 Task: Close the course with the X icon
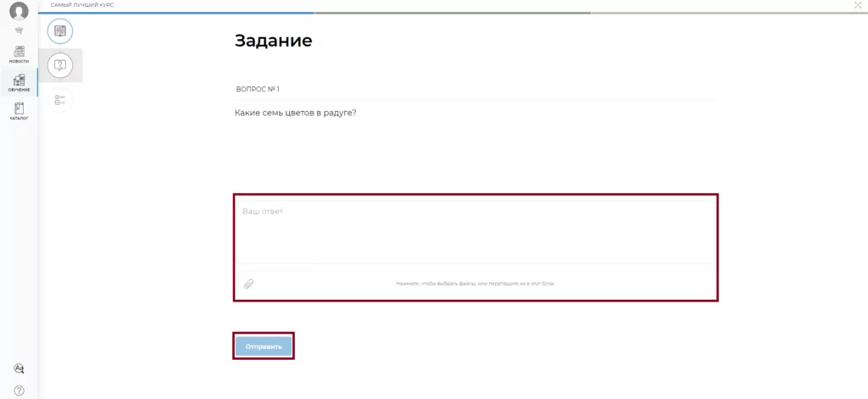point(858,5)
